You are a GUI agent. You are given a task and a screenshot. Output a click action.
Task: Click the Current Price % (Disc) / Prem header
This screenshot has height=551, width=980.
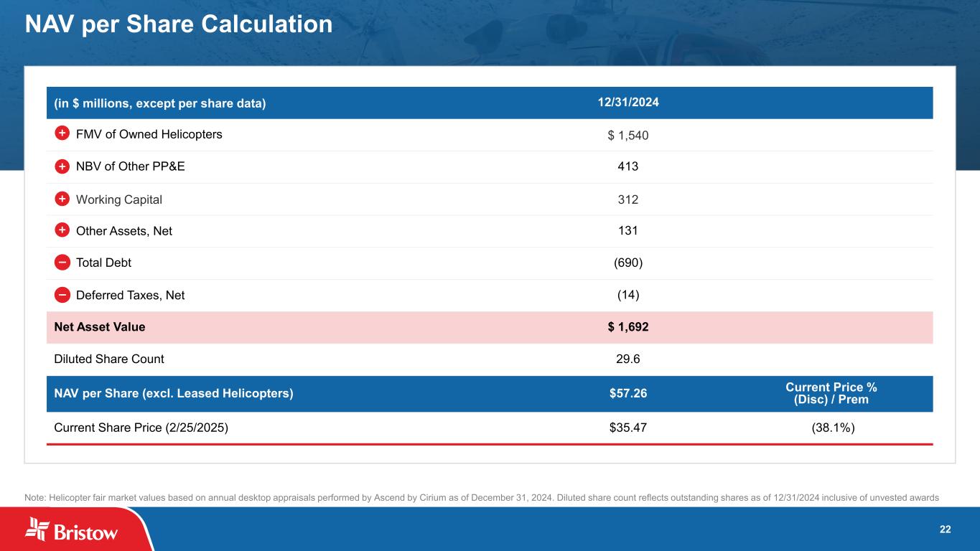pos(831,393)
